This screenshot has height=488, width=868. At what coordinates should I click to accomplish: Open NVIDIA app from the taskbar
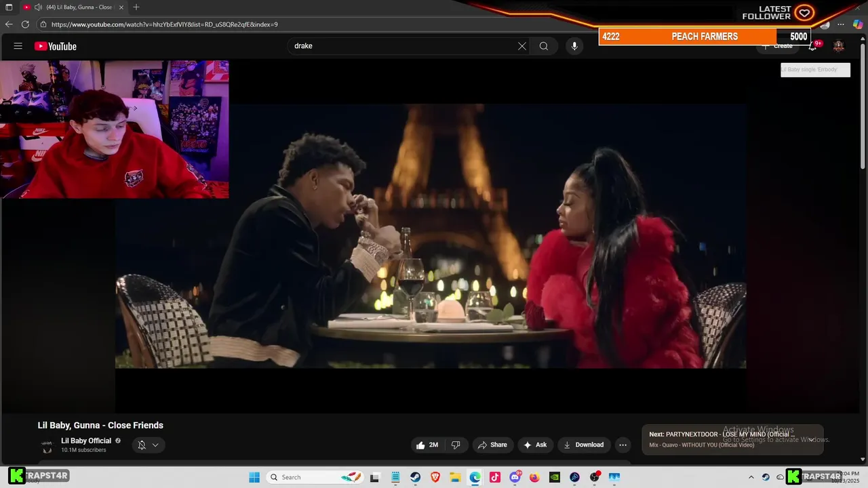tap(555, 477)
